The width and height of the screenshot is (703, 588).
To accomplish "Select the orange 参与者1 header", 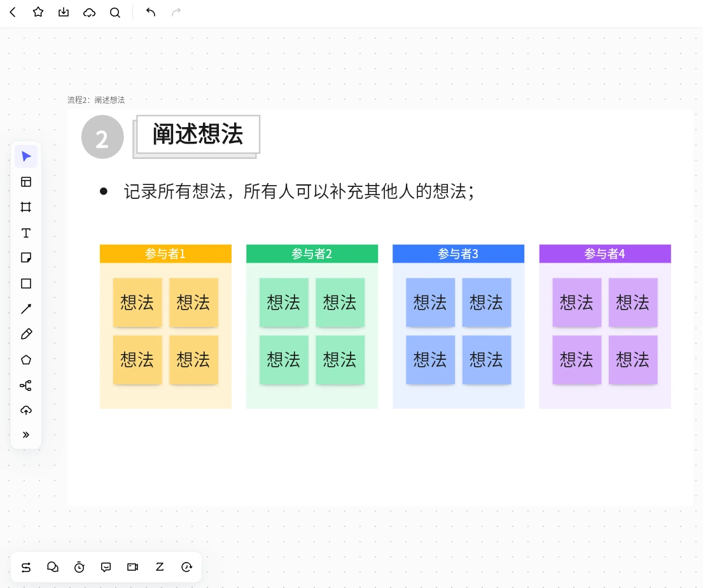I will pos(165,254).
